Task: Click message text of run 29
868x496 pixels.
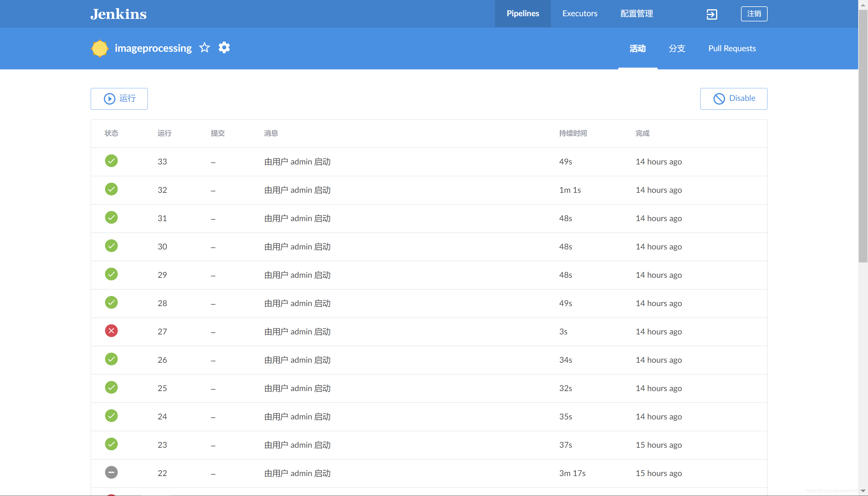Action: coord(297,275)
